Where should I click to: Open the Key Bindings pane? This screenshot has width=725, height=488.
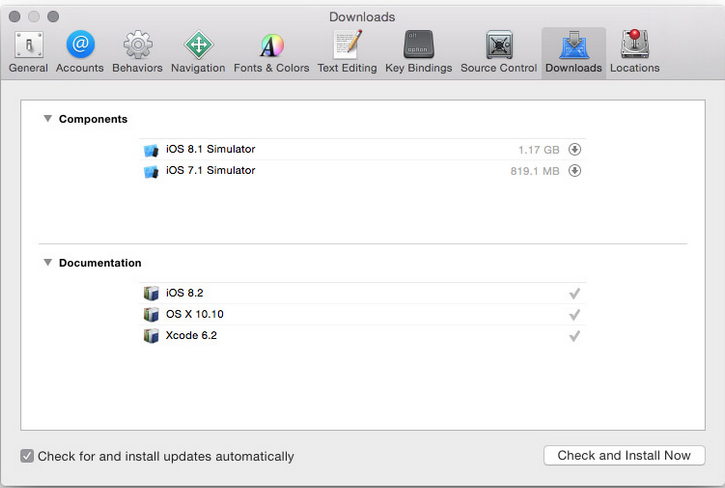[x=418, y=52]
